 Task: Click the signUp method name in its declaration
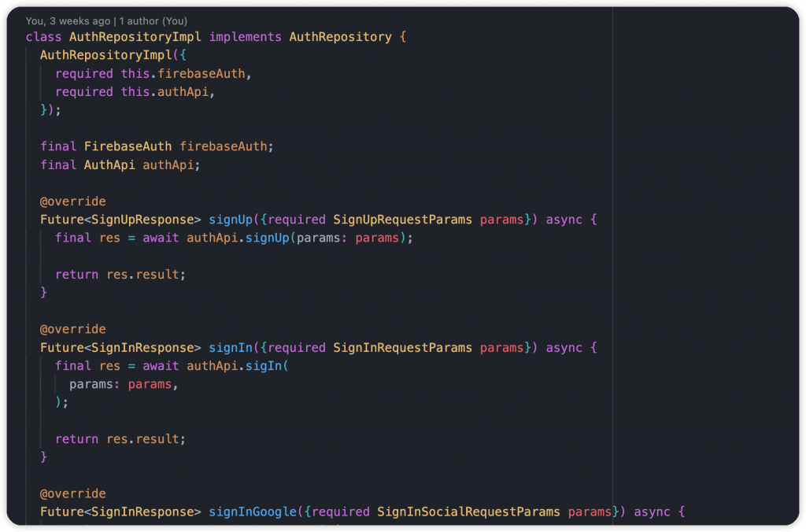tap(231, 220)
